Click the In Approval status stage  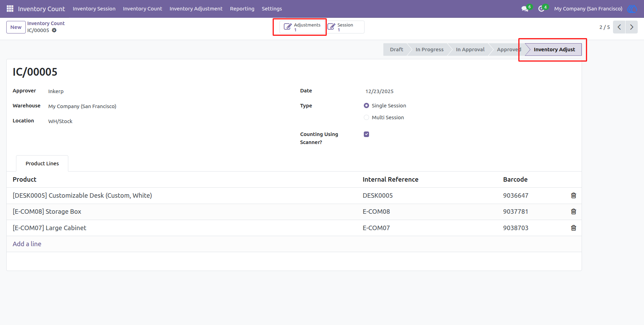pyautogui.click(x=470, y=50)
